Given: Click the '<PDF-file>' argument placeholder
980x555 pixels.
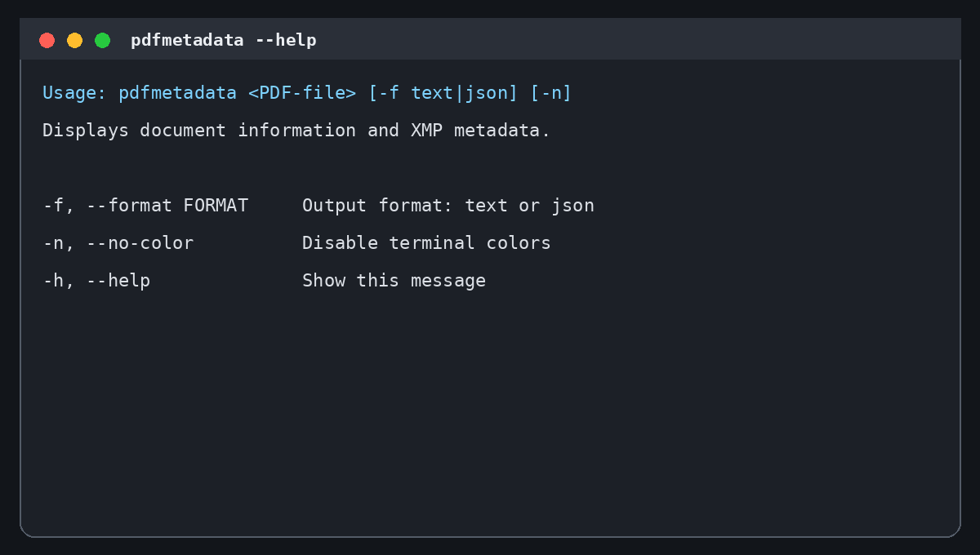Looking at the screenshot, I should 302,93.
